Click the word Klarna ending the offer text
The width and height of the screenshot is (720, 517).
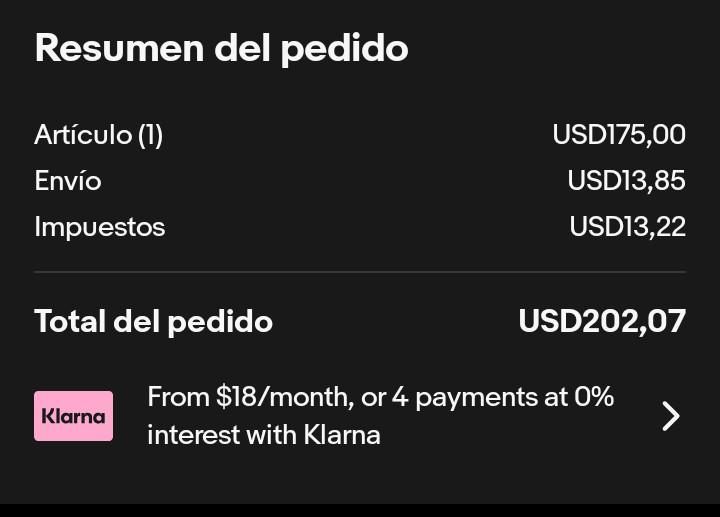pos(342,434)
